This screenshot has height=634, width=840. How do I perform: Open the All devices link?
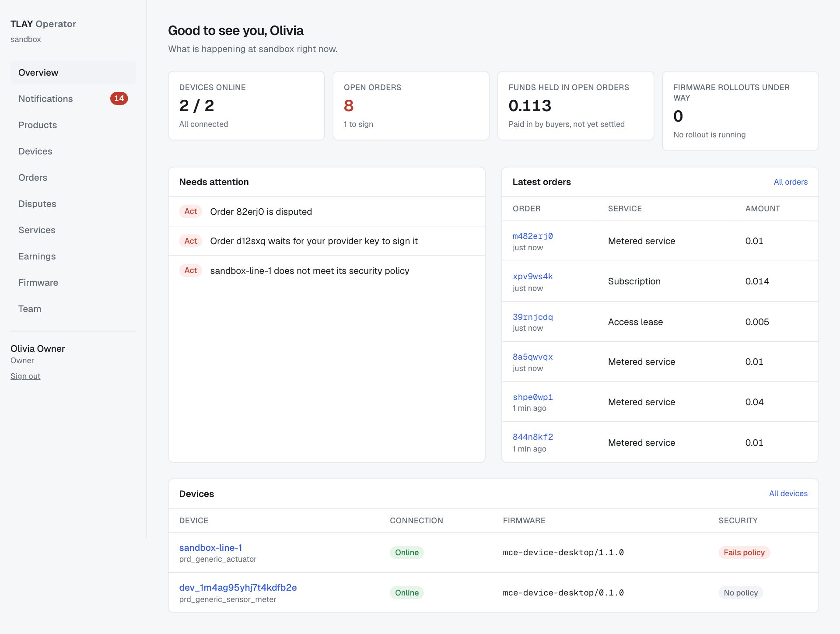pyautogui.click(x=788, y=494)
